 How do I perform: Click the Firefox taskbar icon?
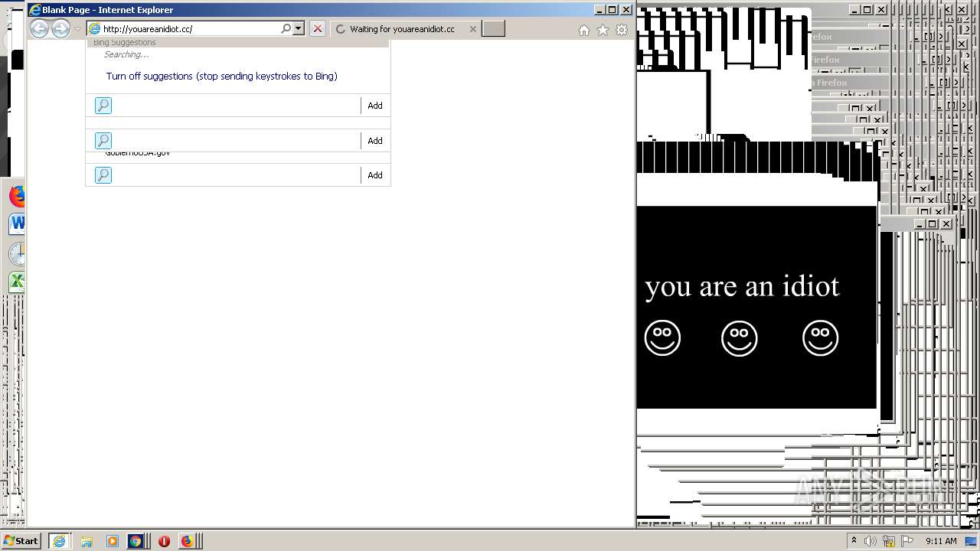coord(187,541)
